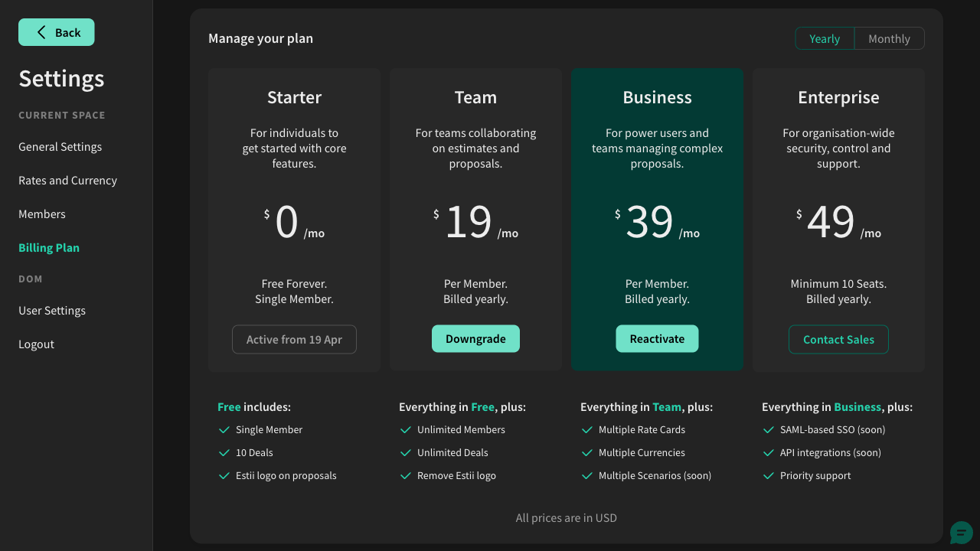Click the $39 Business price

pyautogui.click(x=657, y=222)
